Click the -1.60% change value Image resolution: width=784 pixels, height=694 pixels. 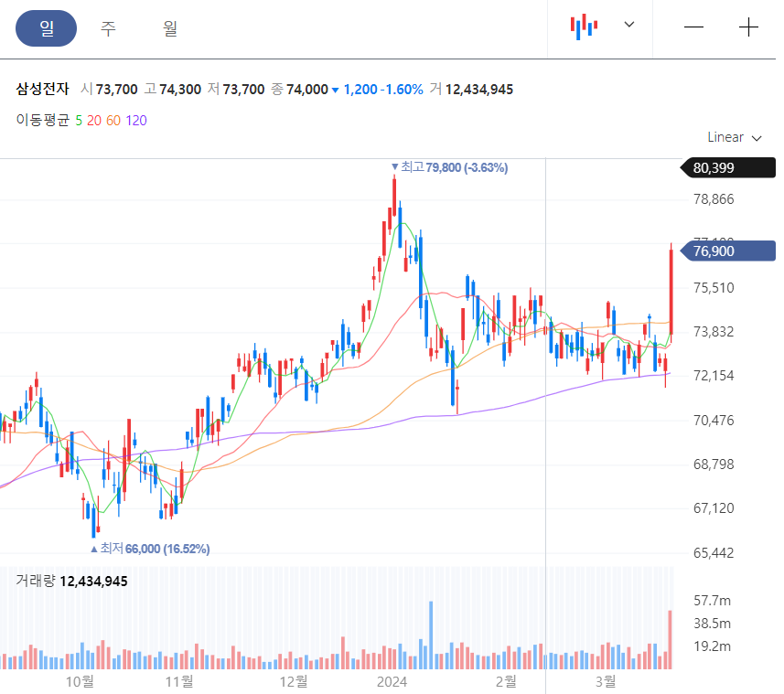coord(402,90)
